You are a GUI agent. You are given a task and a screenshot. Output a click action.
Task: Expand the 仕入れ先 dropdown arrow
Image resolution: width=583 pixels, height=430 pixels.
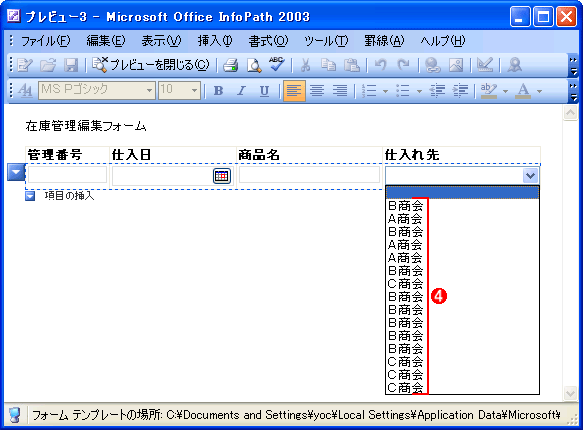[x=530, y=175]
